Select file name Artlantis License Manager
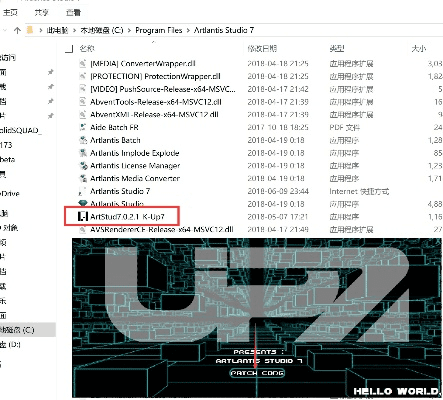The image size is (443, 400). 135,166
